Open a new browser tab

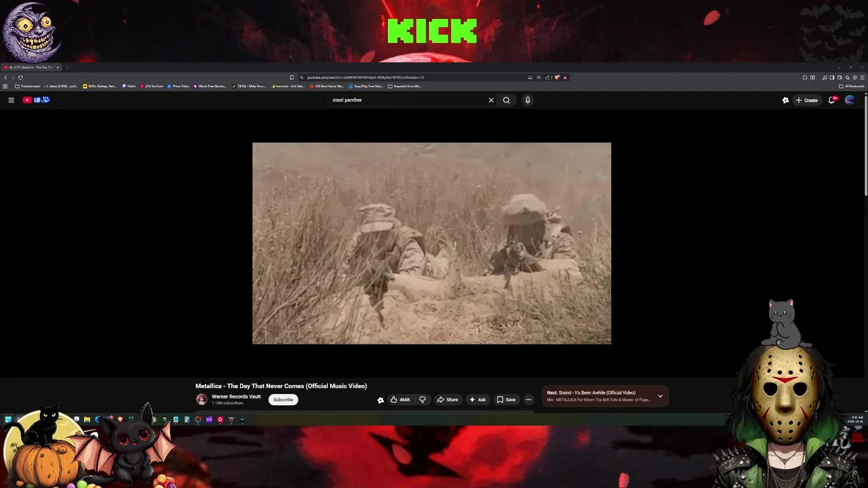(x=67, y=67)
